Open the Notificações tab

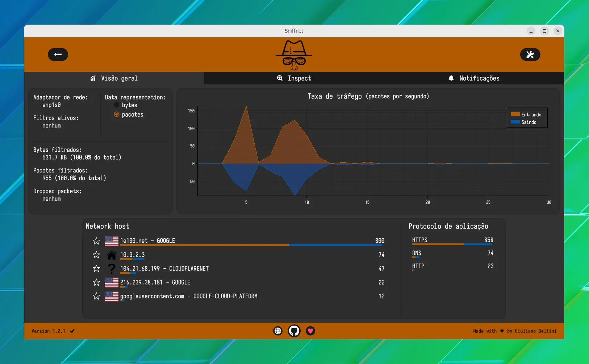(x=474, y=78)
